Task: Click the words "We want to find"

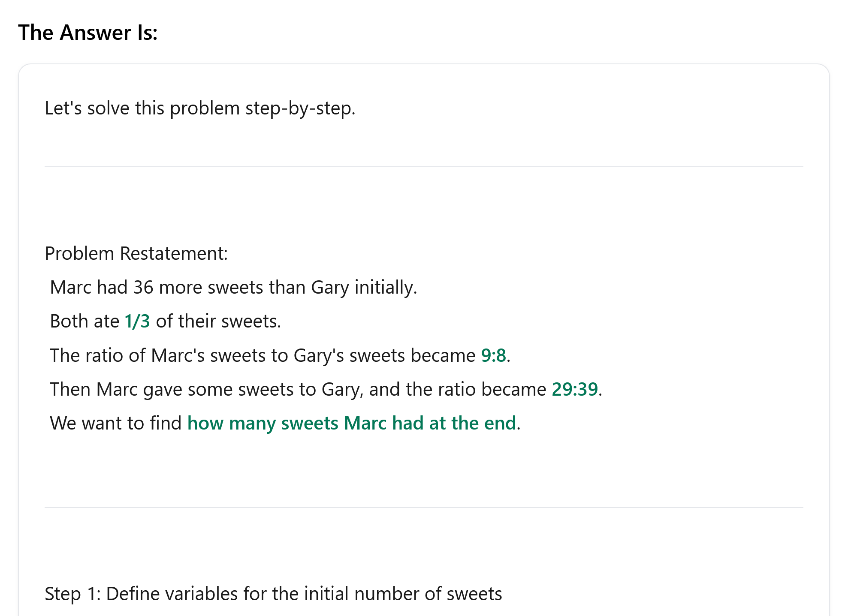Action: pos(116,423)
